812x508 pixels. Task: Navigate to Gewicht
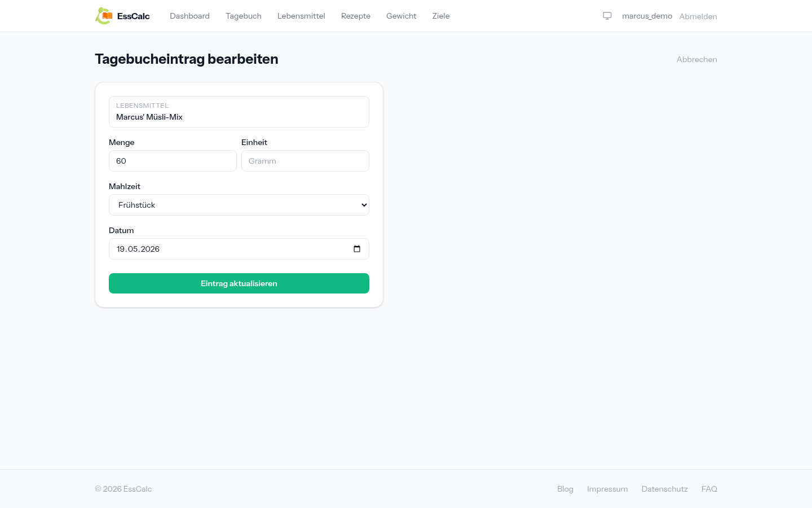tap(401, 16)
